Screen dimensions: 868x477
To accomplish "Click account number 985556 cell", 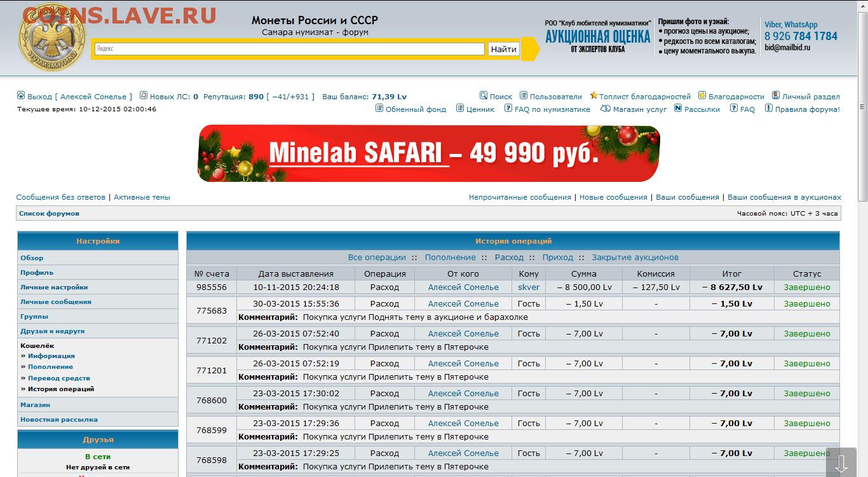I will coord(212,287).
